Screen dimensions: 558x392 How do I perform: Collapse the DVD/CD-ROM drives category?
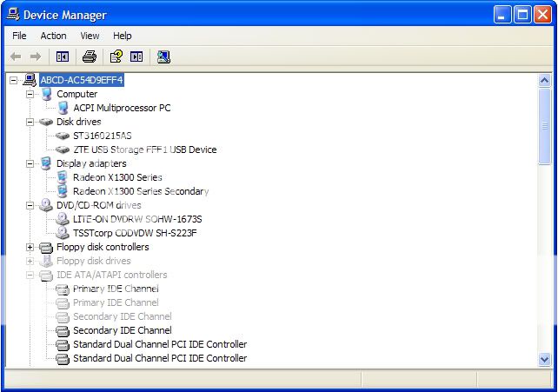(x=30, y=205)
